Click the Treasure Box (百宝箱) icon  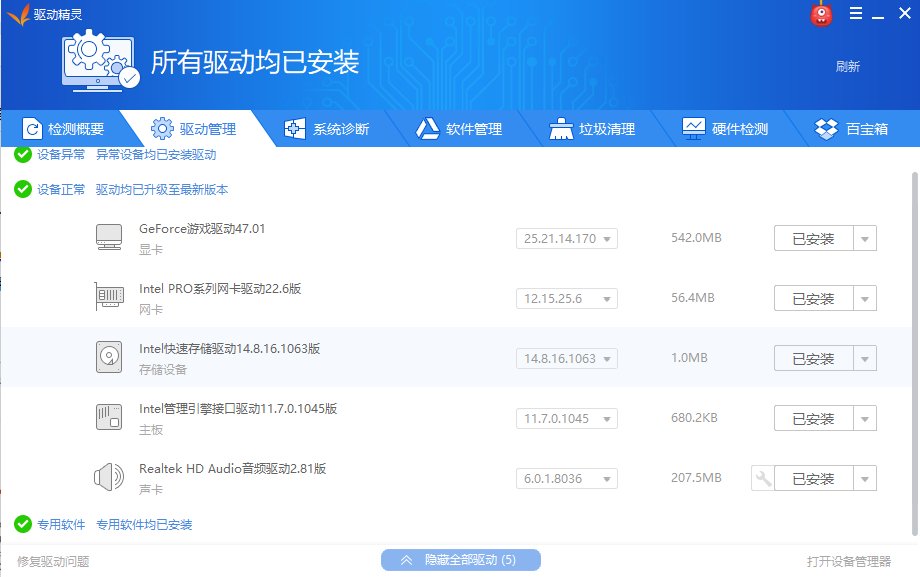(x=826, y=128)
